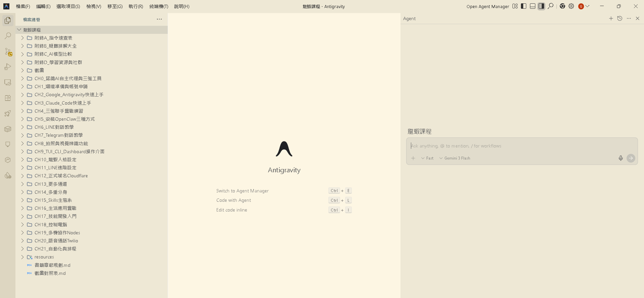
Task: Select CH21_自動化與排程 folder
Action: [92, 249]
